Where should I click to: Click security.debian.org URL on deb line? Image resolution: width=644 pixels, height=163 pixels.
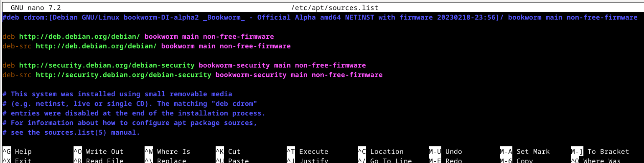(x=107, y=65)
